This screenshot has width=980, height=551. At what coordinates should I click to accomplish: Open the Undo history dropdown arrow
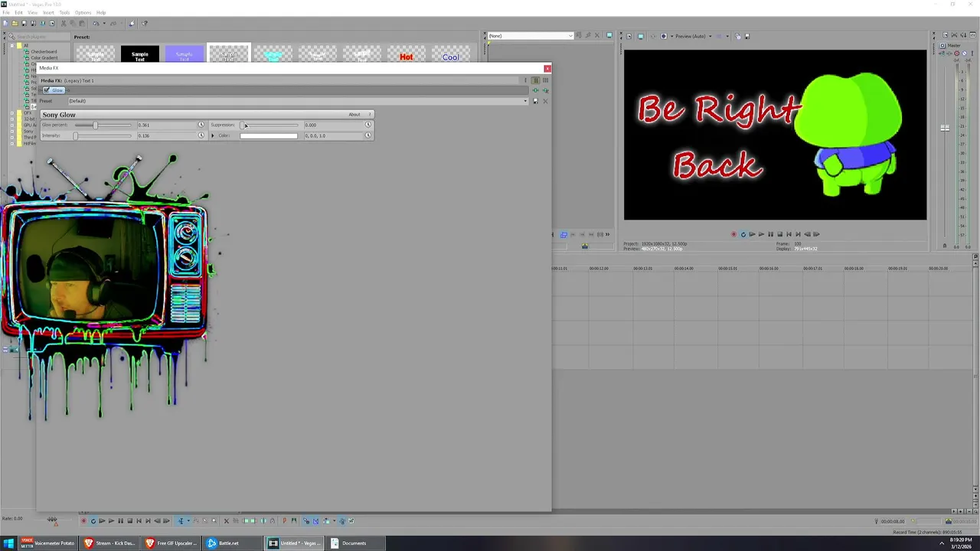click(x=104, y=23)
